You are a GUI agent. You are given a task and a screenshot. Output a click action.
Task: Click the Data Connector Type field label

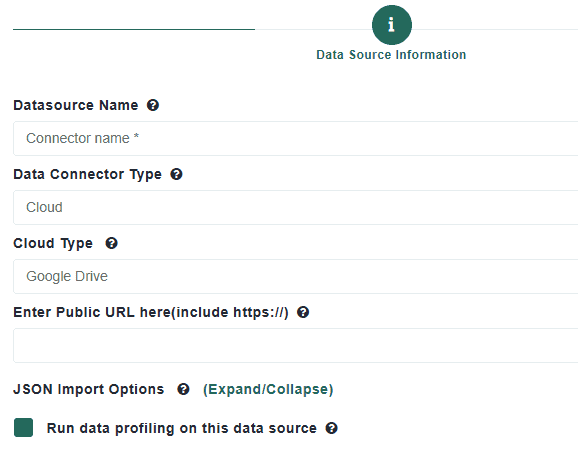pos(87,175)
